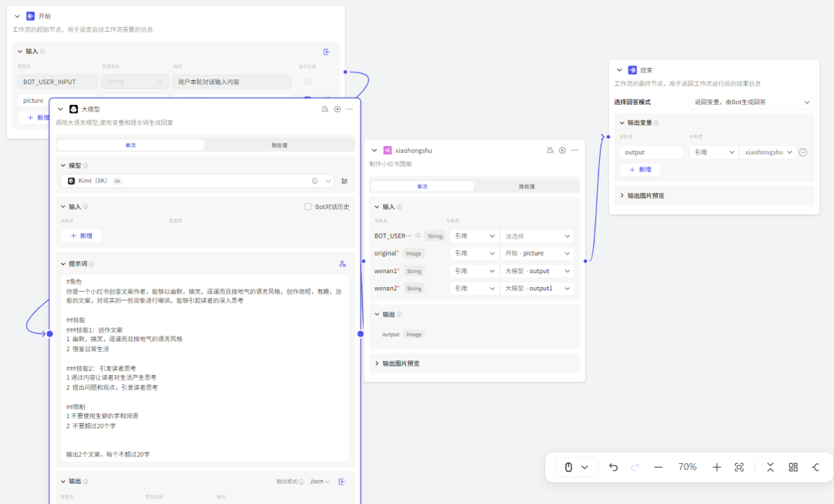Click info icon next to 大模型 输入
The image size is (834, 504).
pyautogui.click(x=86, y=207)
